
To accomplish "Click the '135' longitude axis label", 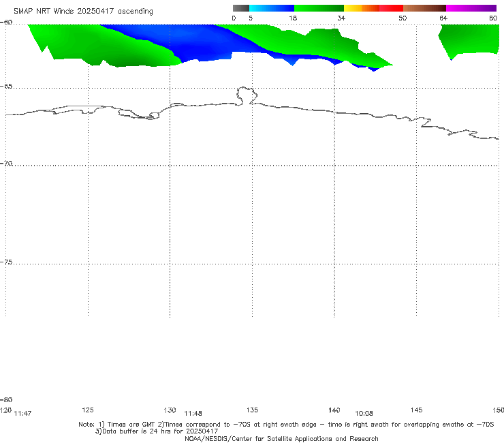I will click(x=252, y=410).
